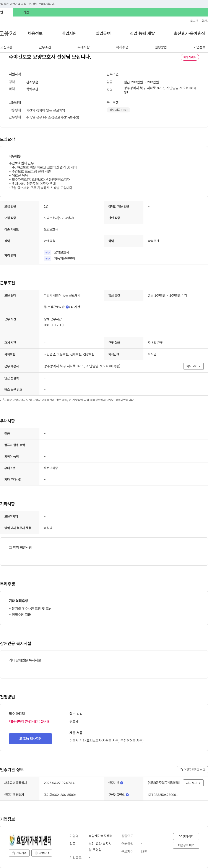
Task: Open the 실업급여 menu
Action: 103,33
